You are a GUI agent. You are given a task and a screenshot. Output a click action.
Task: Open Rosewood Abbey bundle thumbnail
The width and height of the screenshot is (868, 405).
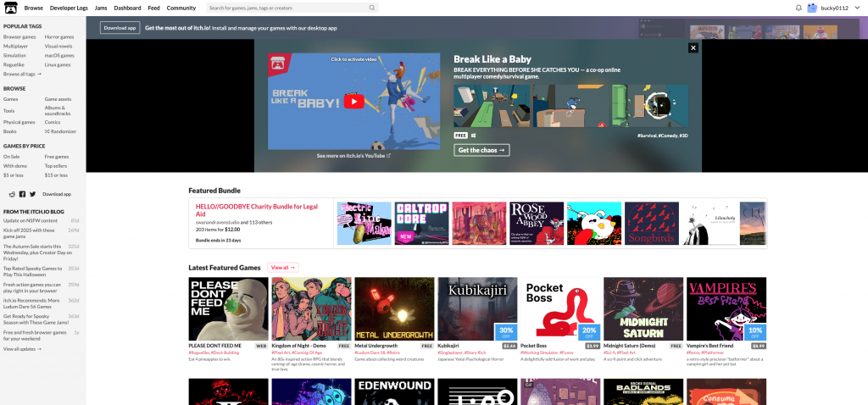click(x=537, y=224)
